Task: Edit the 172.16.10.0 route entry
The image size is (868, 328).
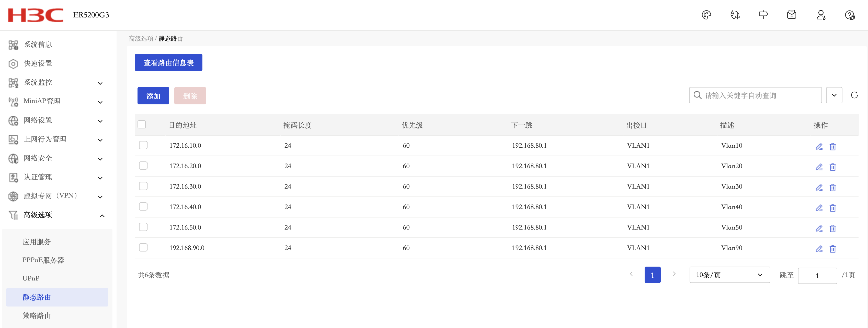Action: tap(819, 146)
